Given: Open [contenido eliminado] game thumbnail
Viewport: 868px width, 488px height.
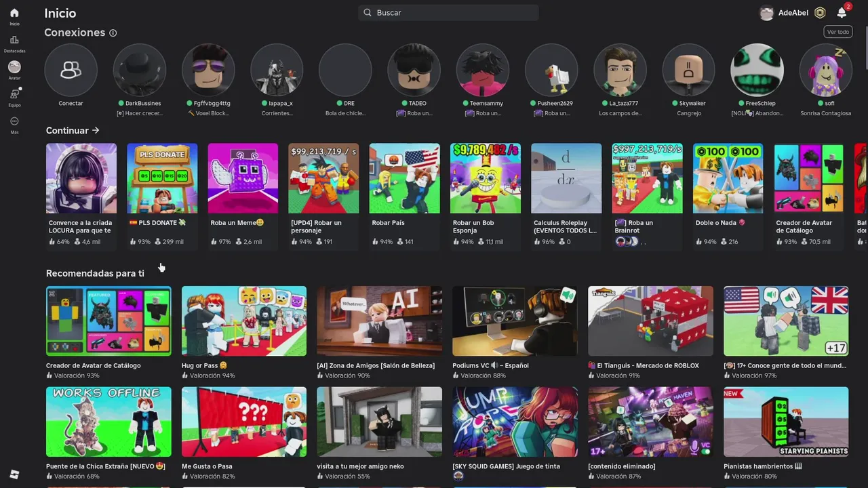Looking at the screenshot, I should pos(651,422).
